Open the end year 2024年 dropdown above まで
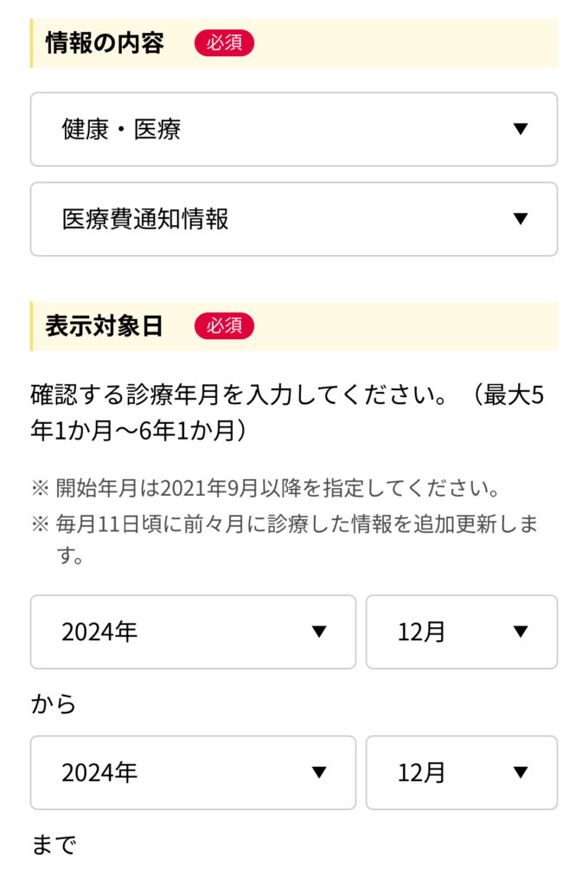 [193, 773]
